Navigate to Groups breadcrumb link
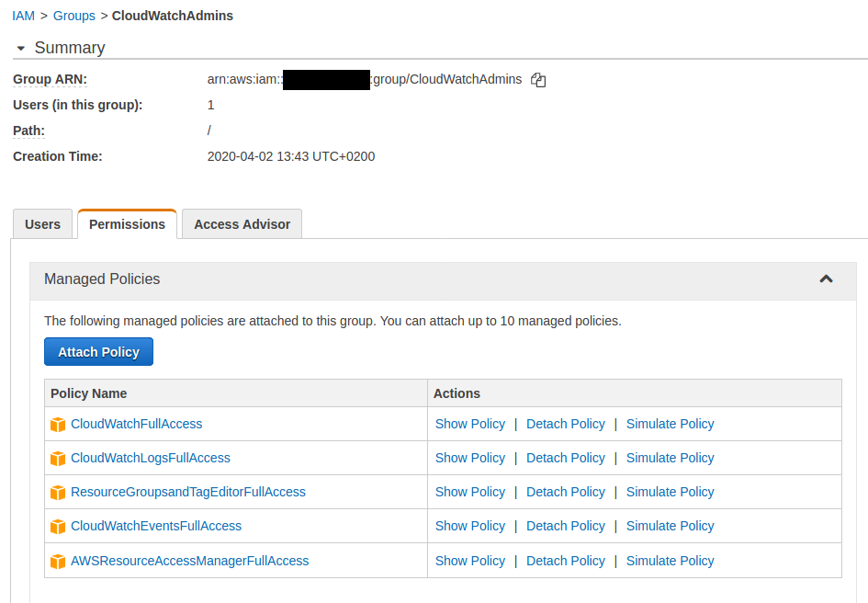This screenshot has width=868, height=603. [x=74, y=16]
